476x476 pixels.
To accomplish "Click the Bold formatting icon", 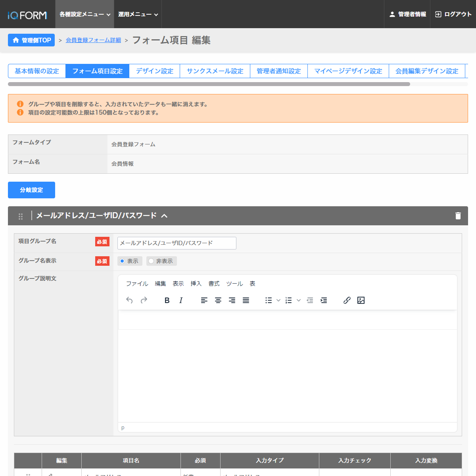I will (x=167, y=300).
